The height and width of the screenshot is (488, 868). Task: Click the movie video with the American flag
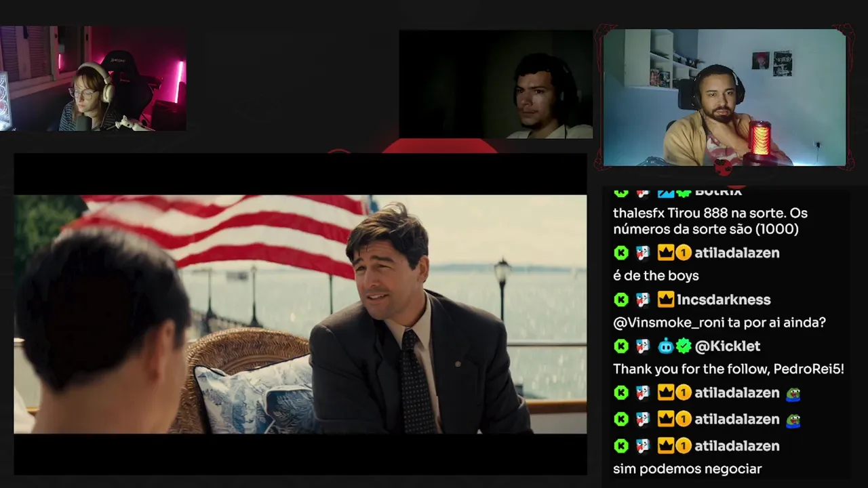point(300,314)
